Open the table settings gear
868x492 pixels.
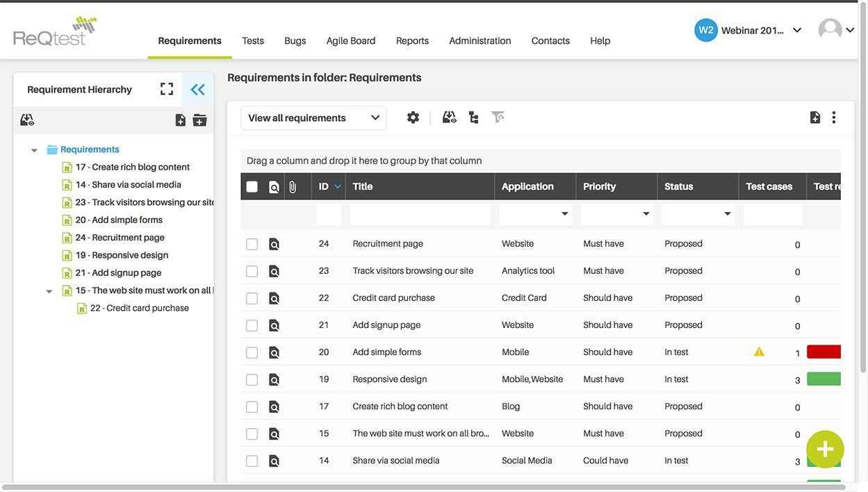[x=413, y=117]
